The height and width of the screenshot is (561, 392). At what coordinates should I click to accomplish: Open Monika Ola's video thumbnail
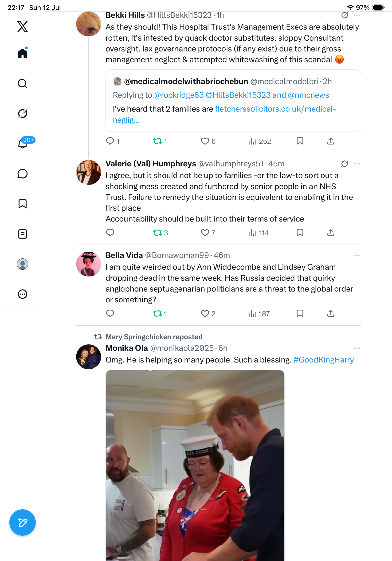[195, 465]
